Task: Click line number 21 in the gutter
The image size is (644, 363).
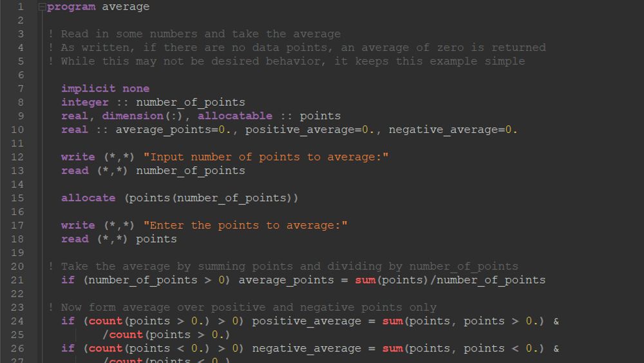Action: 17,280
